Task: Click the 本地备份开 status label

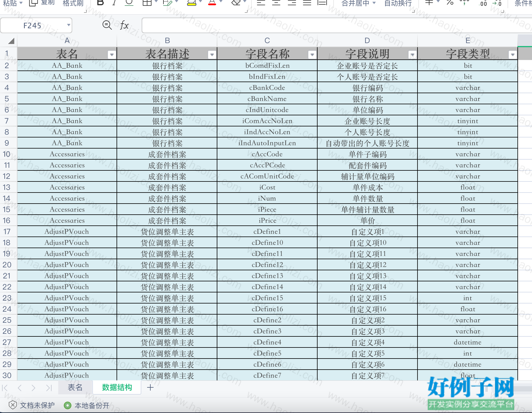Action: click(92, 405)
